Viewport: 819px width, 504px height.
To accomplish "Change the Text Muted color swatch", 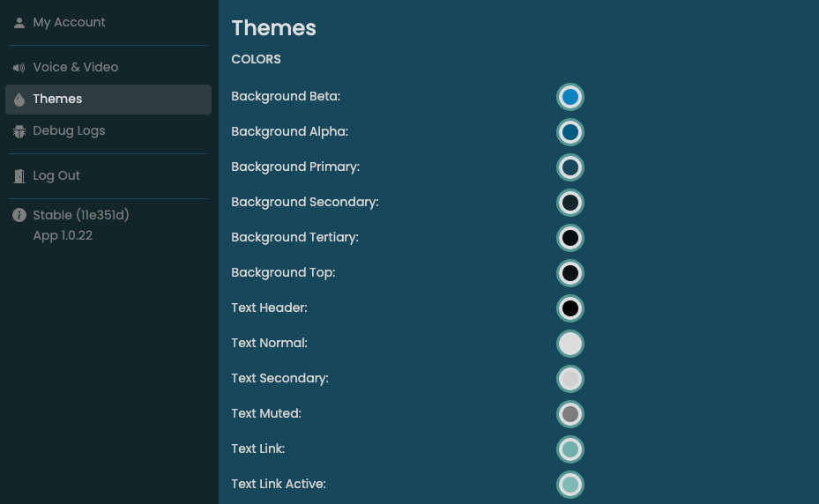I will pyautogui.click(x=570, y=414).
